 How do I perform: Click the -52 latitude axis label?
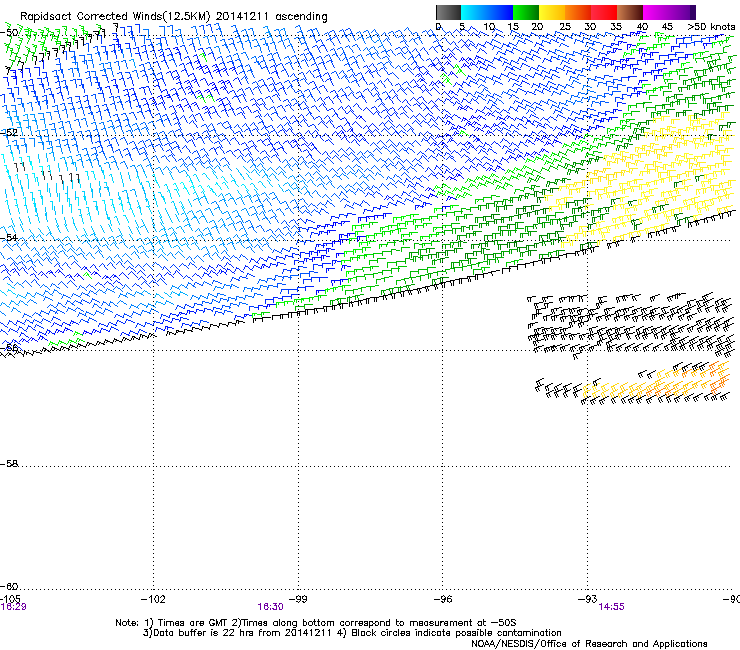click(x=9, y=133)
